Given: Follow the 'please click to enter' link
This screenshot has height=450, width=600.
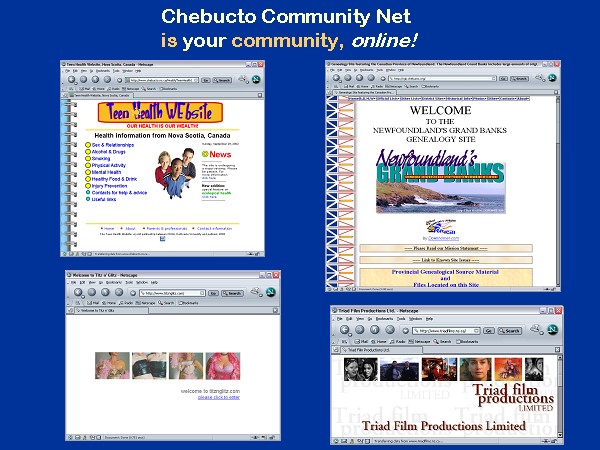Looking at the screenshot, I should (x=219, y=397).
